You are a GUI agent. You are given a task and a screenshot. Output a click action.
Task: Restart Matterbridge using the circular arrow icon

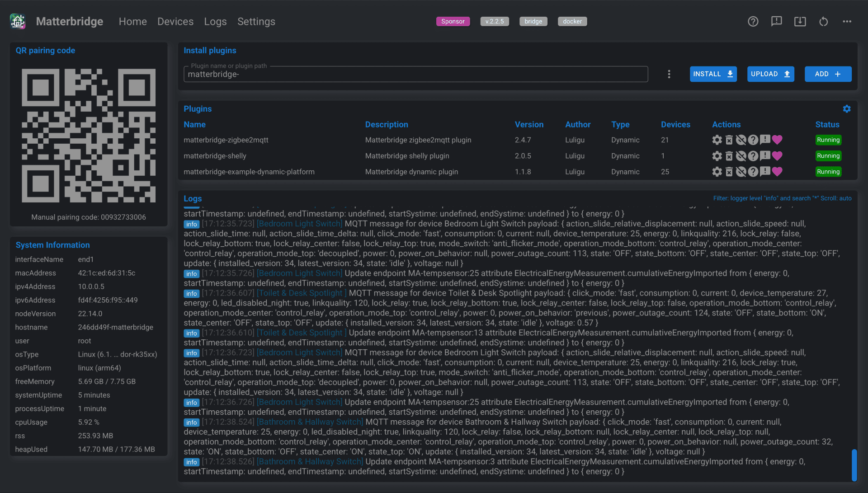click(x=823, y=21)
